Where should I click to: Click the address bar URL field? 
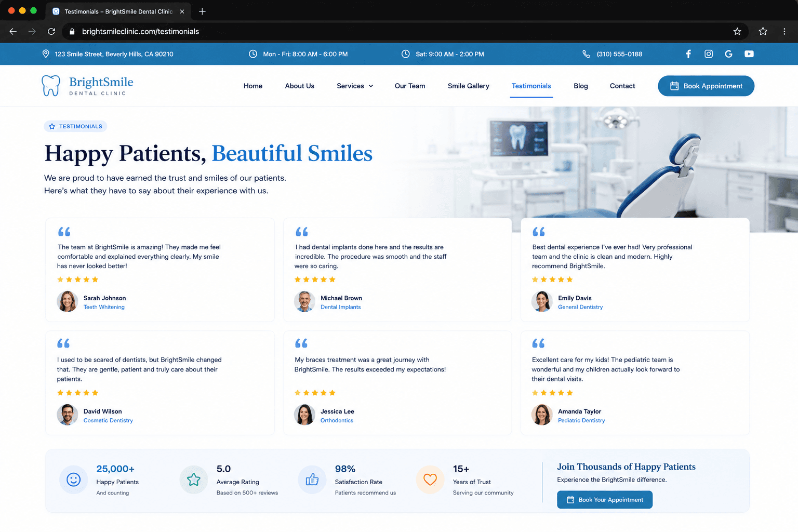[405, 32]
